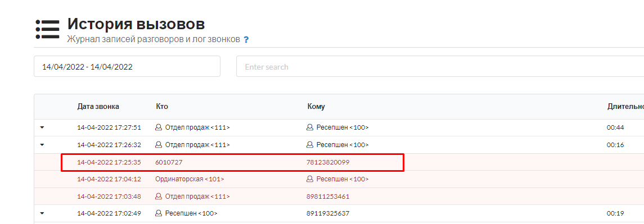This screenshot has height=224, width=644.
Task: Click red user icon beside Отдел продаж at 17:03:48
Action: point(159,196)
